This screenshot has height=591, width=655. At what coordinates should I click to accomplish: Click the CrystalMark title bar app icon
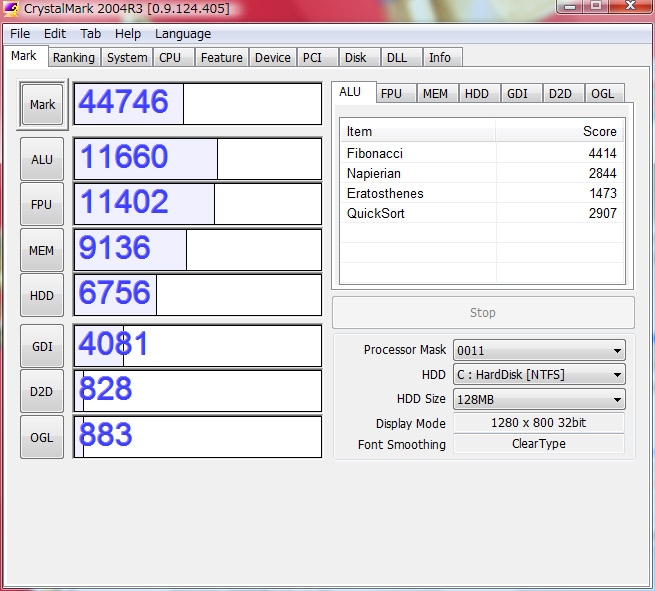point(11,9)
